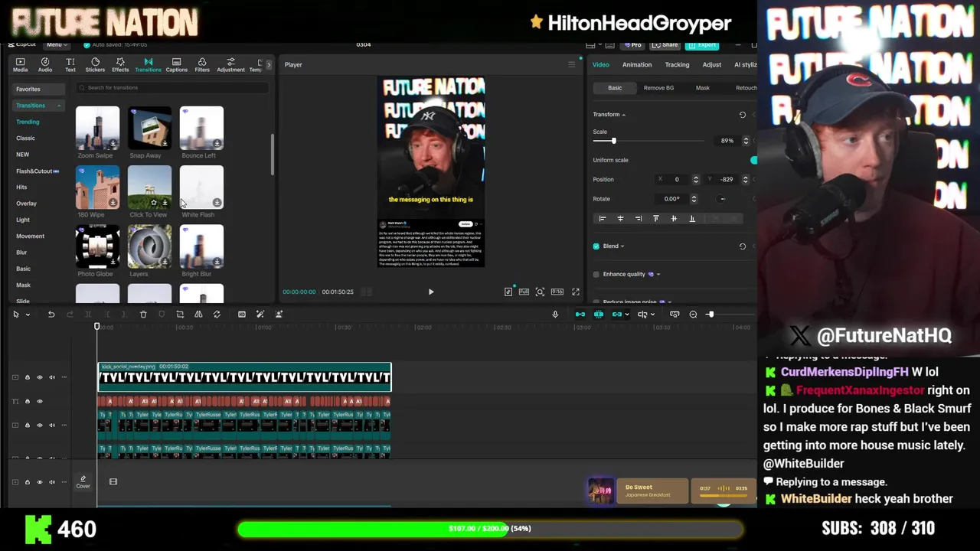Viewport: 980px width, 551px height.
Task: Adjust the timeline zoom slider
Action: 710,315
